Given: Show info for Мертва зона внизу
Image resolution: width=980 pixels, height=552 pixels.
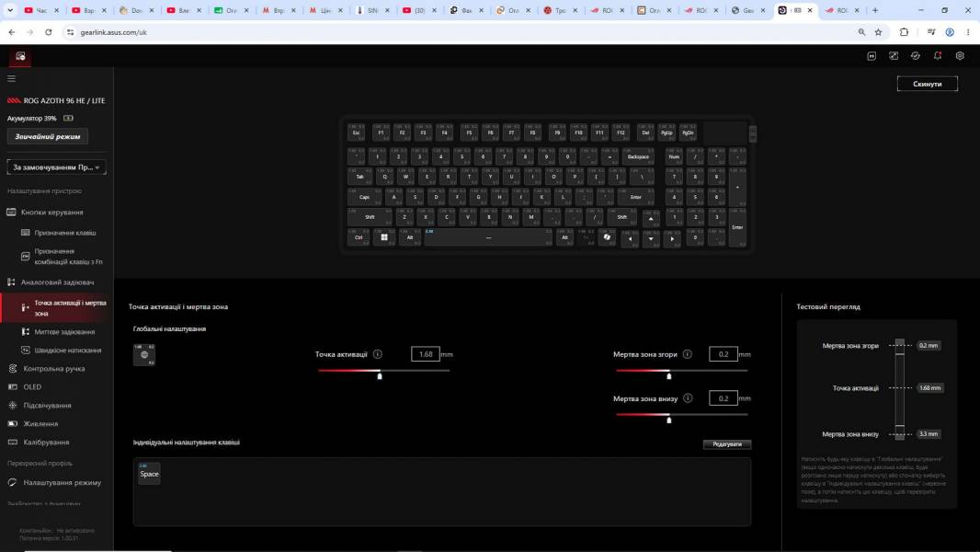Looking at the screenshot, I should pos(688,398).
